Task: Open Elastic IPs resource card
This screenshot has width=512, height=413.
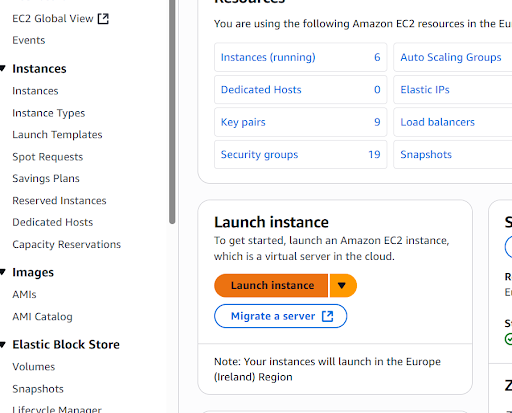Action: (x=453, y=89)
